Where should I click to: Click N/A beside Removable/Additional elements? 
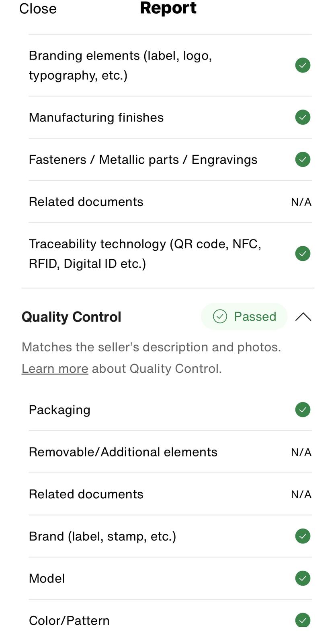(x=301, y=452)
